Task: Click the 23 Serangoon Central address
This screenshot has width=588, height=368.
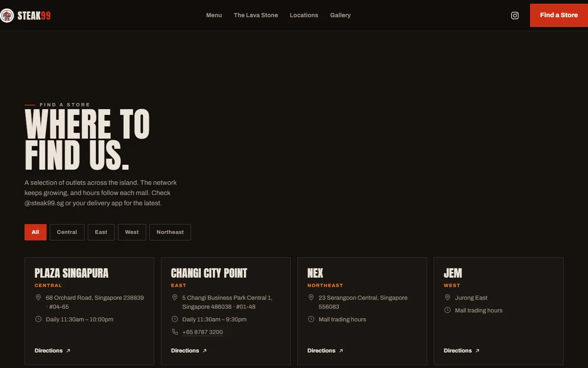Action: pyautogui.click(x=363, y=302)
